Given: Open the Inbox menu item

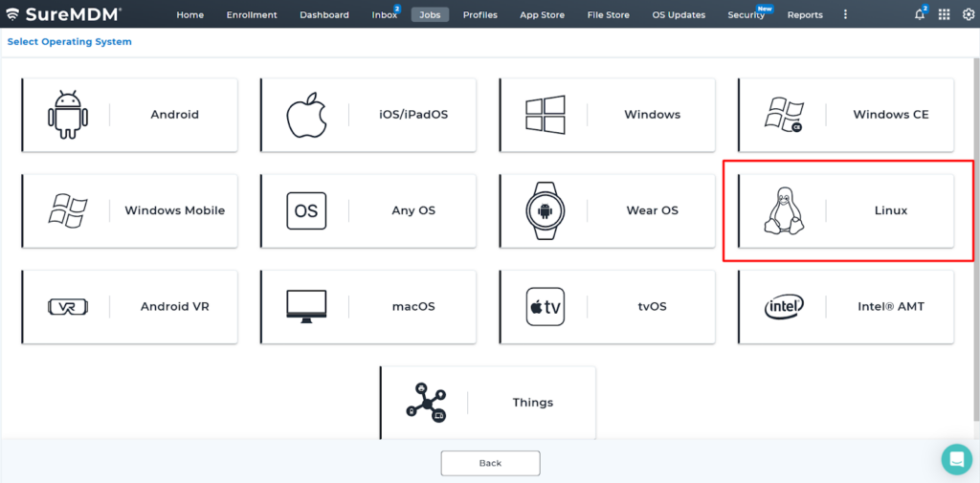Looking at the screenshot, I should (x=384, y=15).
